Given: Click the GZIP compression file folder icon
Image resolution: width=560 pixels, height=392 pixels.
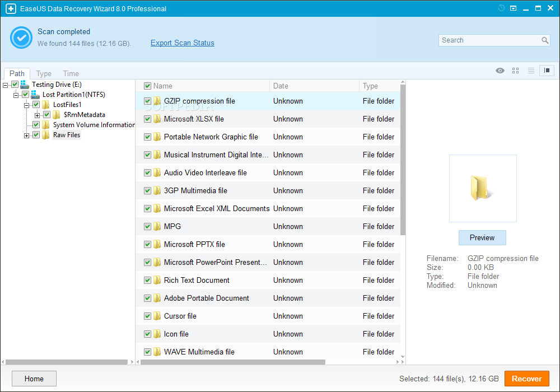Looking at the screenshot, I should coord(157,101).
